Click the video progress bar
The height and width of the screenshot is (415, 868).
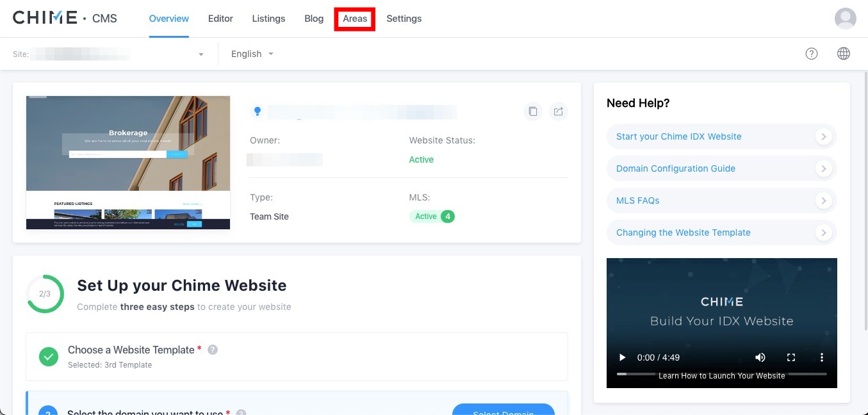(x=722, y=374)
